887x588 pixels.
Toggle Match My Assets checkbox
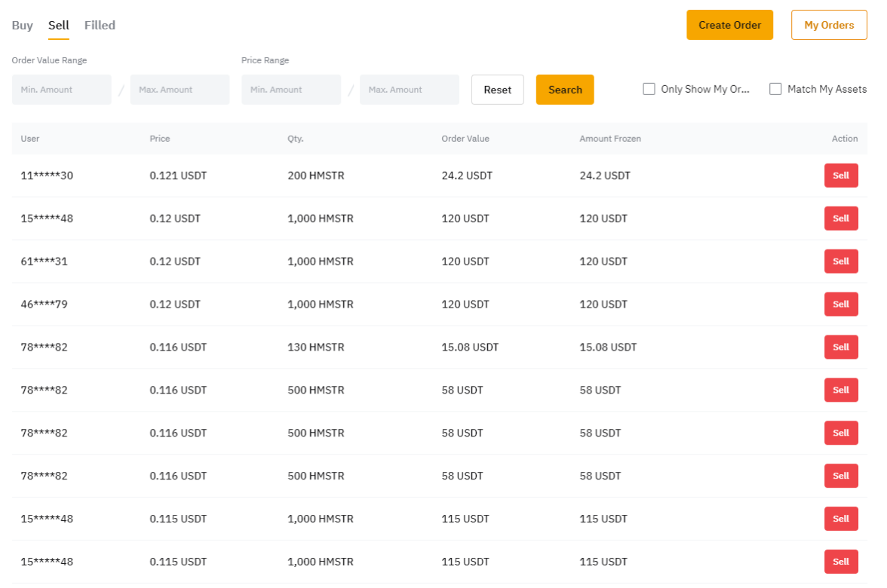tap(775, 89)
